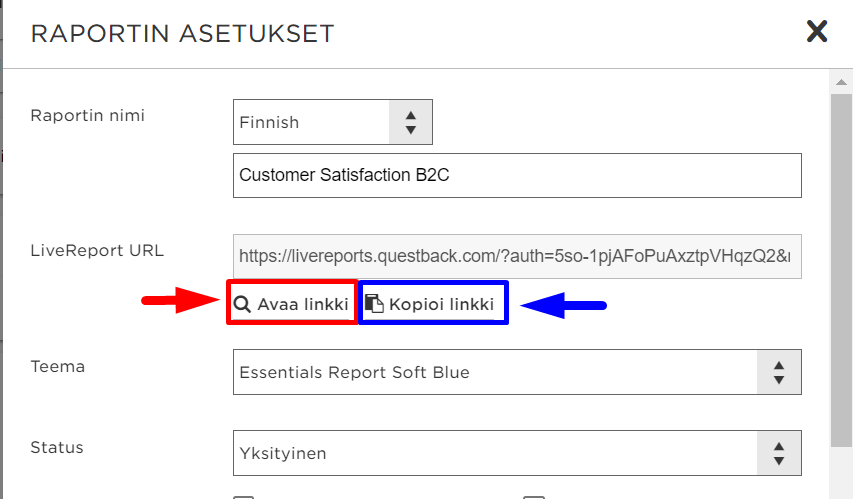Screen dimensions: 853x499
Task: Select the LiveReport URL text field
Action: coord(517,256)
